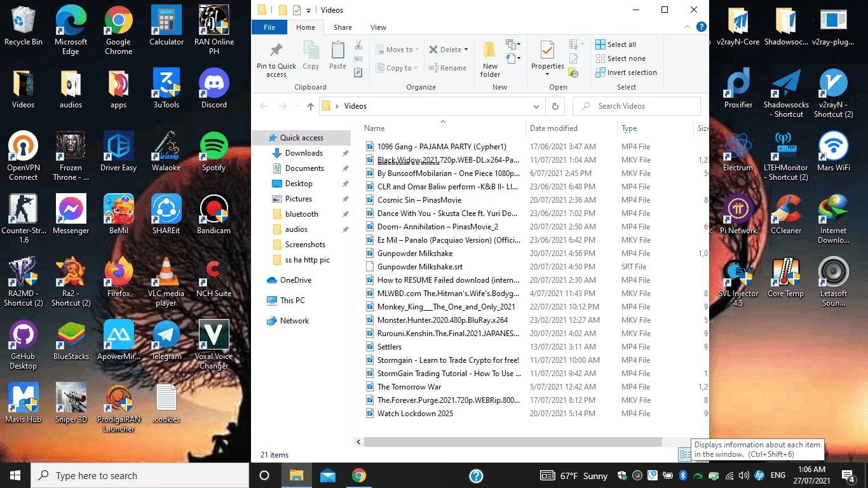Click the New folder button
The height and width of the screenshot is (488, 868).
coord(490,60)
